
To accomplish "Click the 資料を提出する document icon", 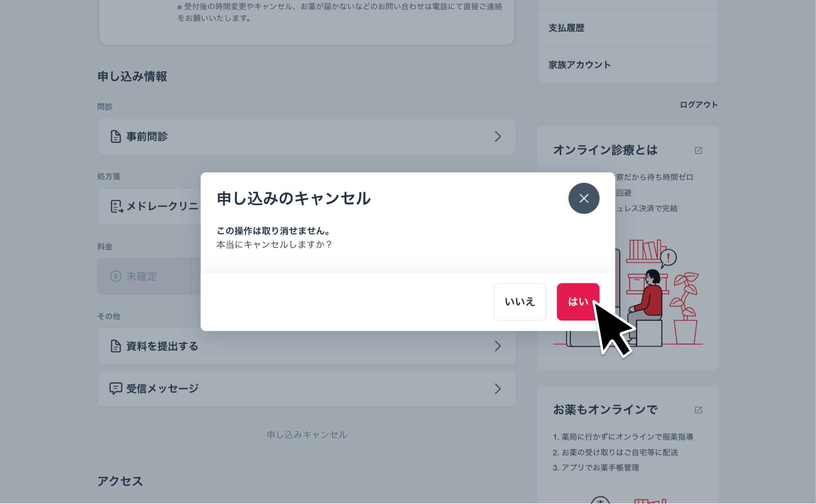I will (116, 346).
